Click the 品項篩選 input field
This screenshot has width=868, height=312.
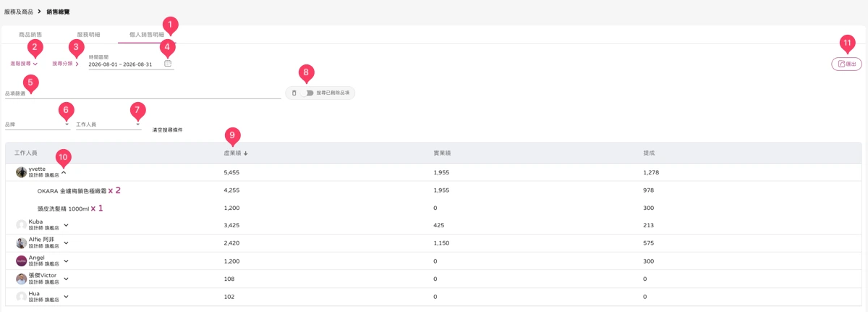[142, 93]
